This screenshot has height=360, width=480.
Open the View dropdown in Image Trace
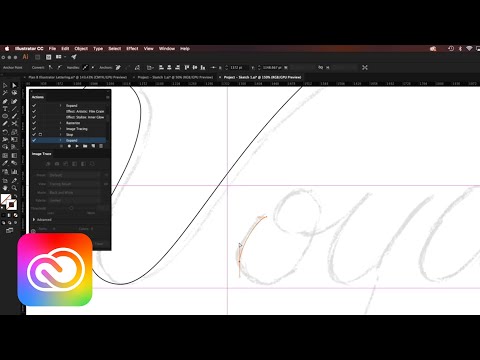(74, 184)
